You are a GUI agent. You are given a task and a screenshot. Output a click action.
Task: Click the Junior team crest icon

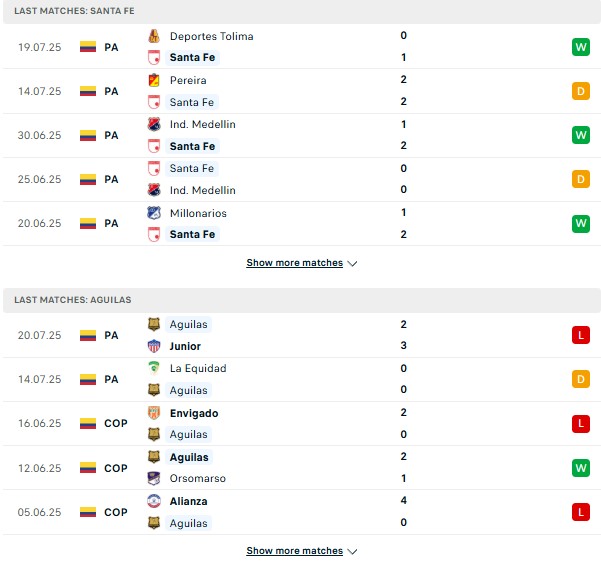click(x=154, y=346)
